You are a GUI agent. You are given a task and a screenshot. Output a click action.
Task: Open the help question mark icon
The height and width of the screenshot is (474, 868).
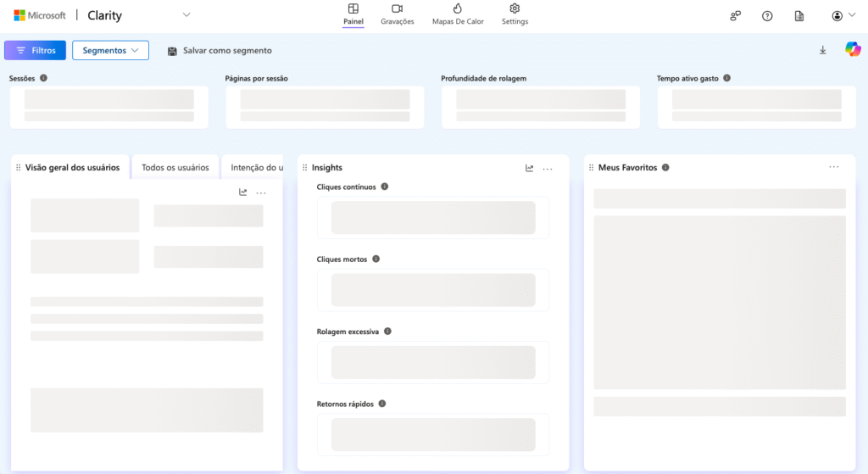[x=767, y=16]
